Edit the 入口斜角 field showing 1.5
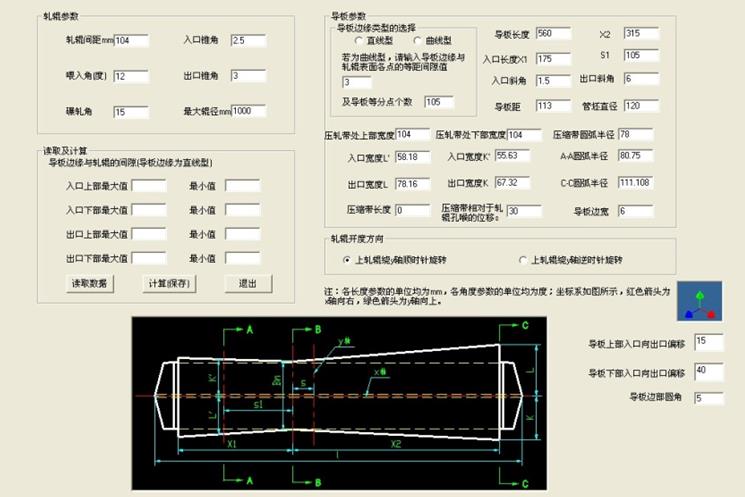The width and height of the screenshot is (745, 497). point(554,81)
